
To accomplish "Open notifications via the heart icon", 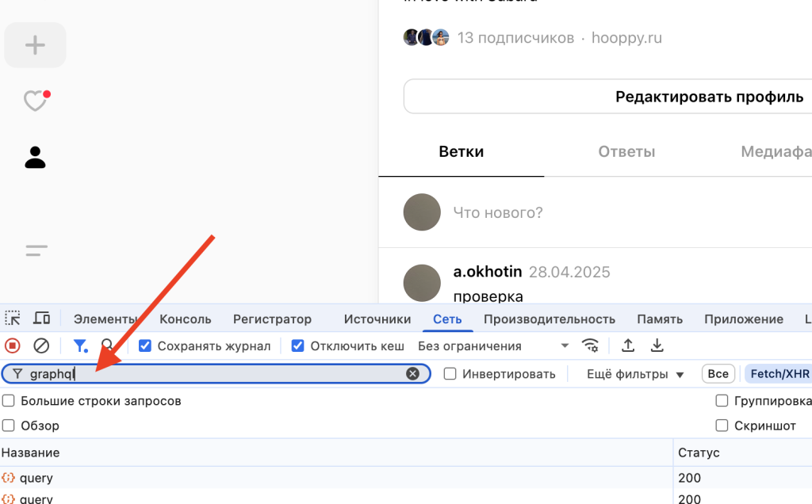I will click(35, 101).
